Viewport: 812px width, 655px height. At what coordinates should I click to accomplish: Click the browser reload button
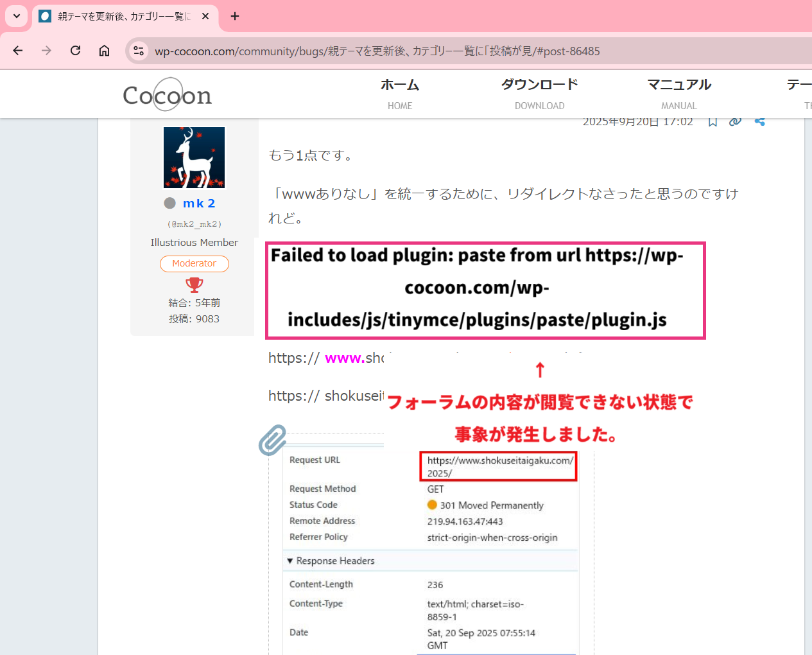(76, 51)
